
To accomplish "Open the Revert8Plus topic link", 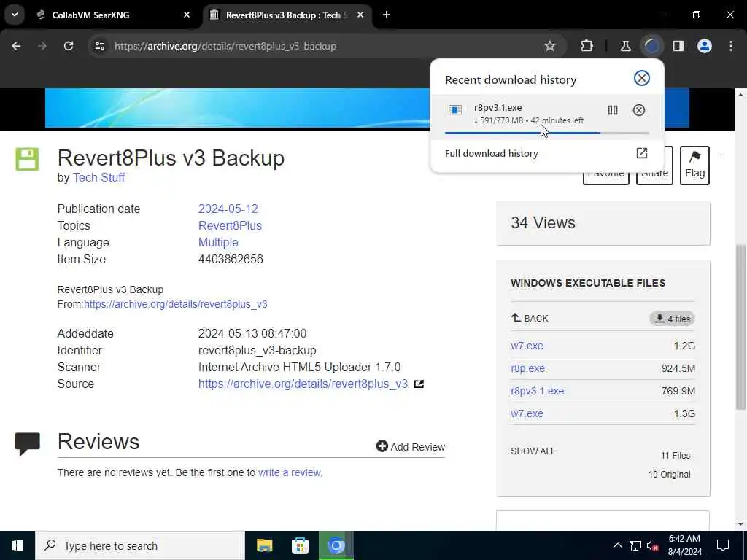I will point(230,226).
